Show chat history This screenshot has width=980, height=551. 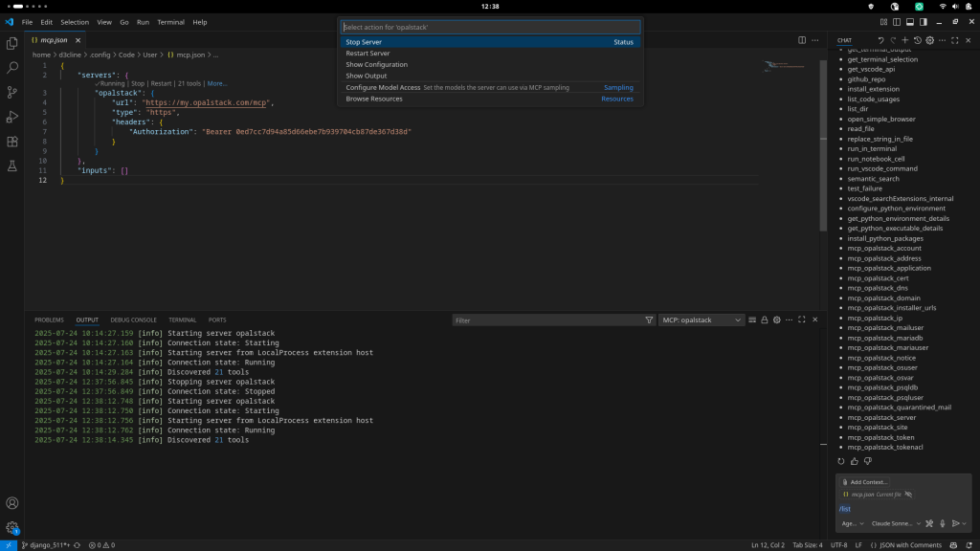click(918, 40)
